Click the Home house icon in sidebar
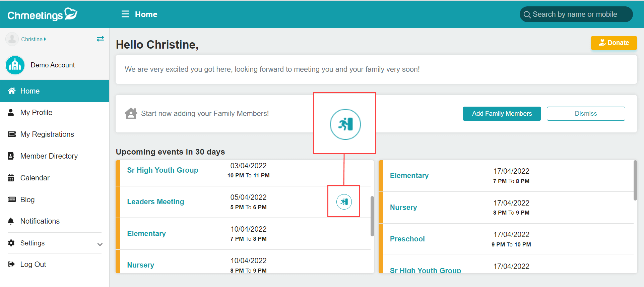Screen dimensions: 644x287 click(12, 91)
